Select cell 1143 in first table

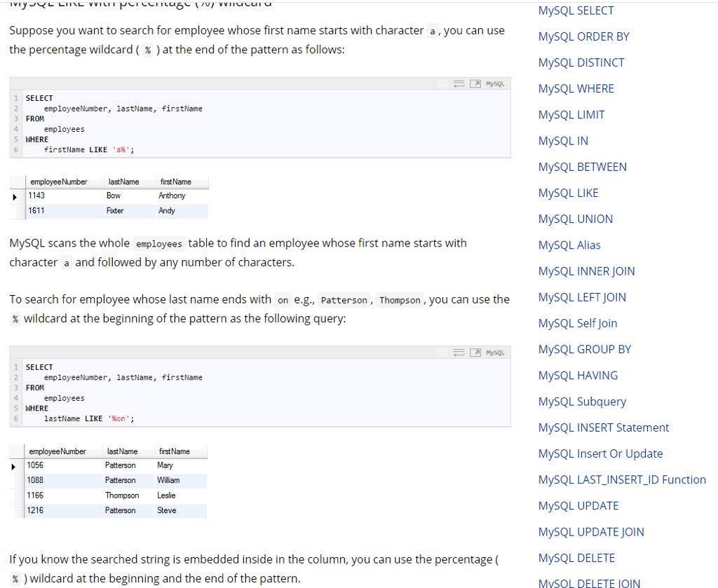pyautogui.click(x=36, y=196)
